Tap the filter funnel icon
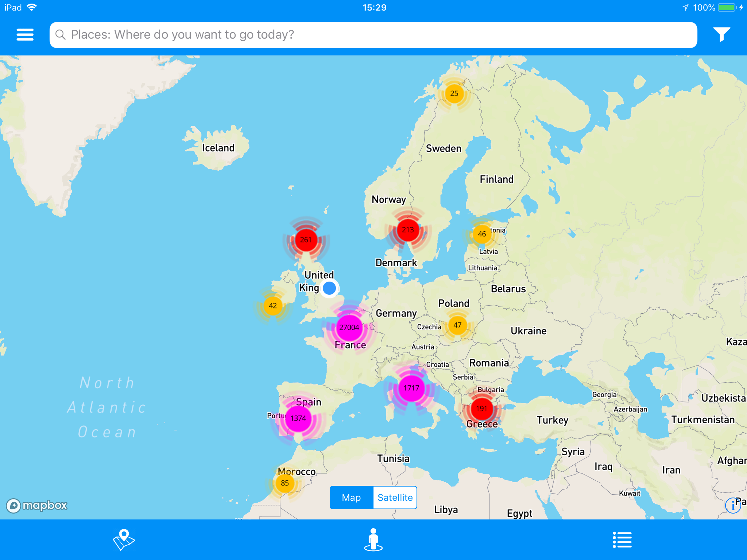This screenshot has height=560, width=747. [x=721, y=34]
